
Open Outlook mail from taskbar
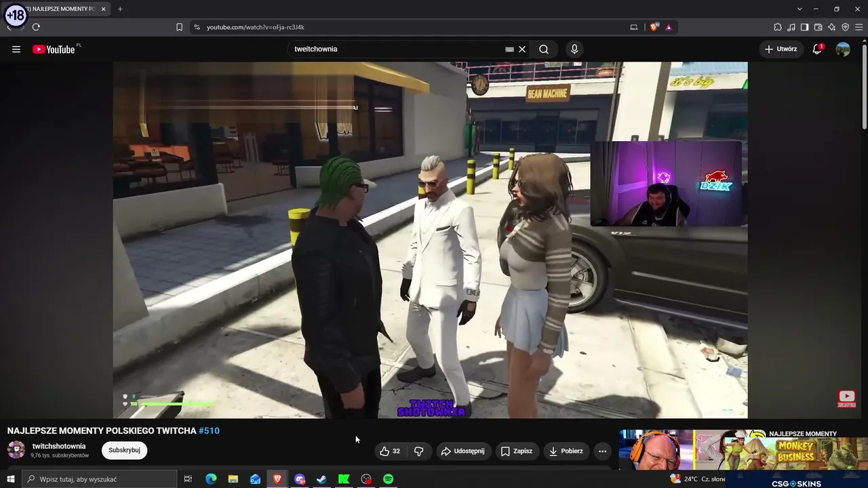click(255, 479)
